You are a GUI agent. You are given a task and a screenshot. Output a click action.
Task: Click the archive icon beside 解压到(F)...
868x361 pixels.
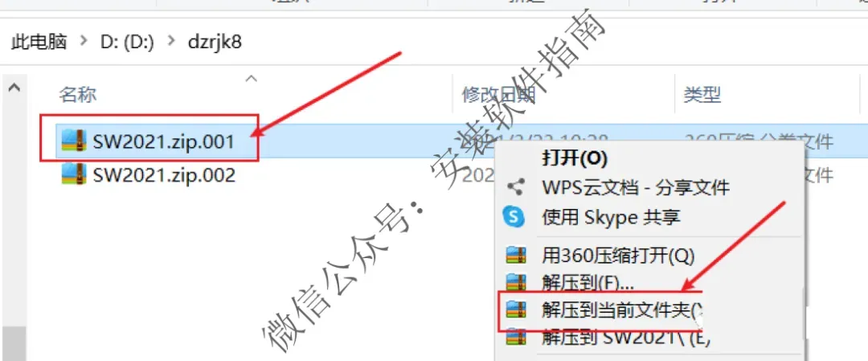[x=515, y=282]
